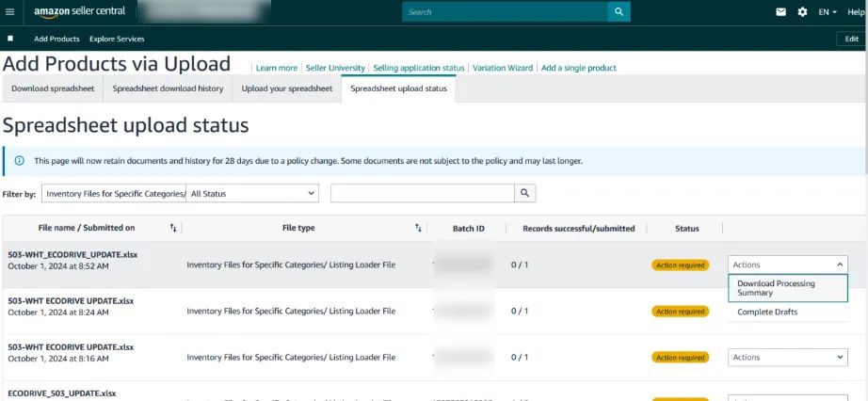
Task: Open the EN language dropdown
Action: [827, 11]
